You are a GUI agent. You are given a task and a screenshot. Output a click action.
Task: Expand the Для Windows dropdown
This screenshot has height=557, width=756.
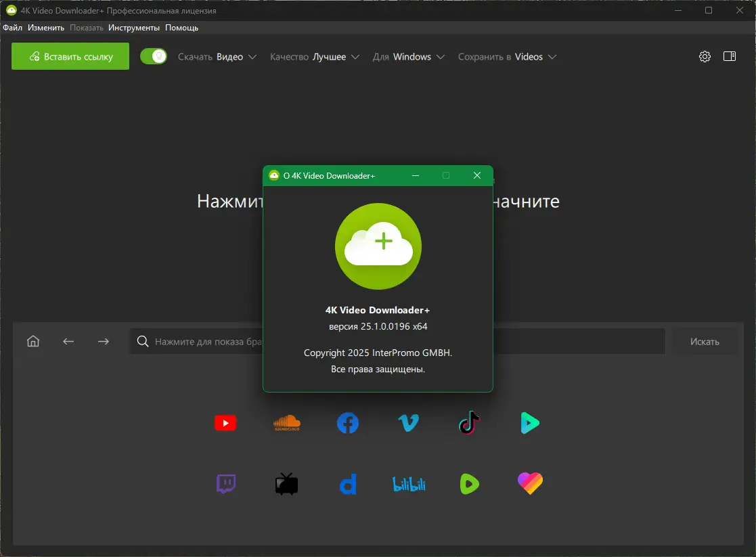408,57
